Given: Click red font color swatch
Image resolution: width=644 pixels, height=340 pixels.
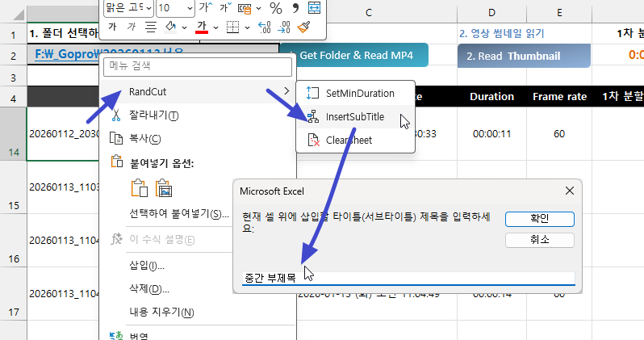Looking at the screenshot, I should pos(201,27).
